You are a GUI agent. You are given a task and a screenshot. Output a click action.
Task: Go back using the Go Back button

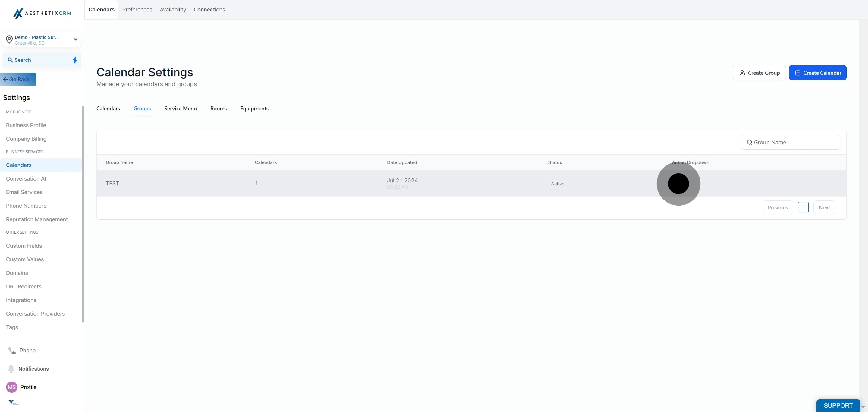click(x=18, y=80)
